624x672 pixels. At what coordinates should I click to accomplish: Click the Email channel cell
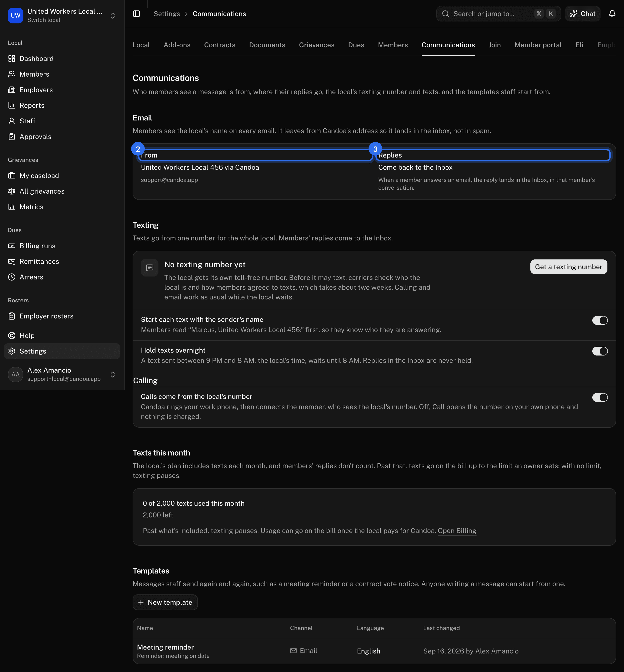tap(303, 650)
